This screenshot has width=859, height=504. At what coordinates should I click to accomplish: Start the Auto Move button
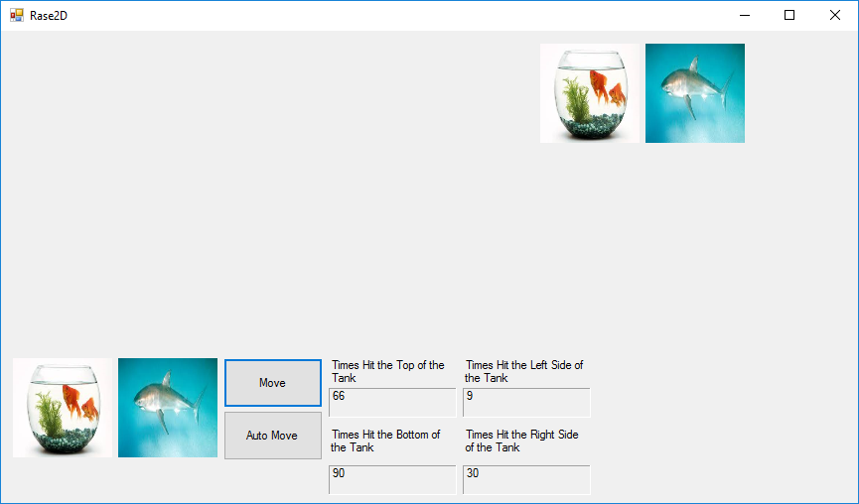click(x=273, y=436)
